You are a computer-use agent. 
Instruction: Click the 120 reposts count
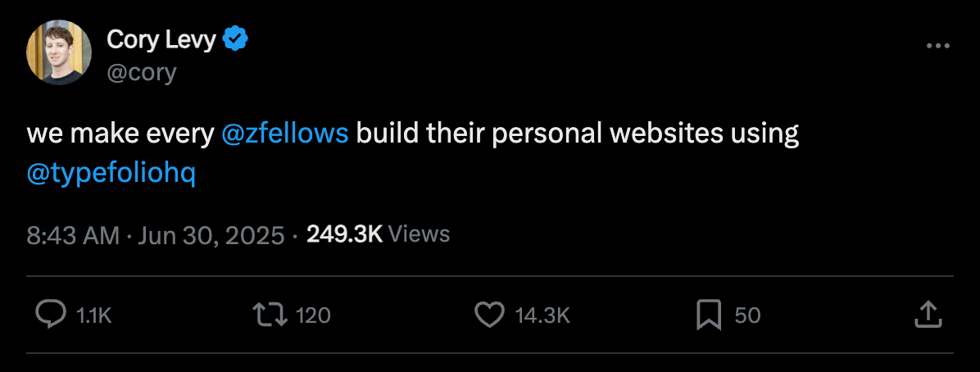pyautogui.click(x=312, y=315)
